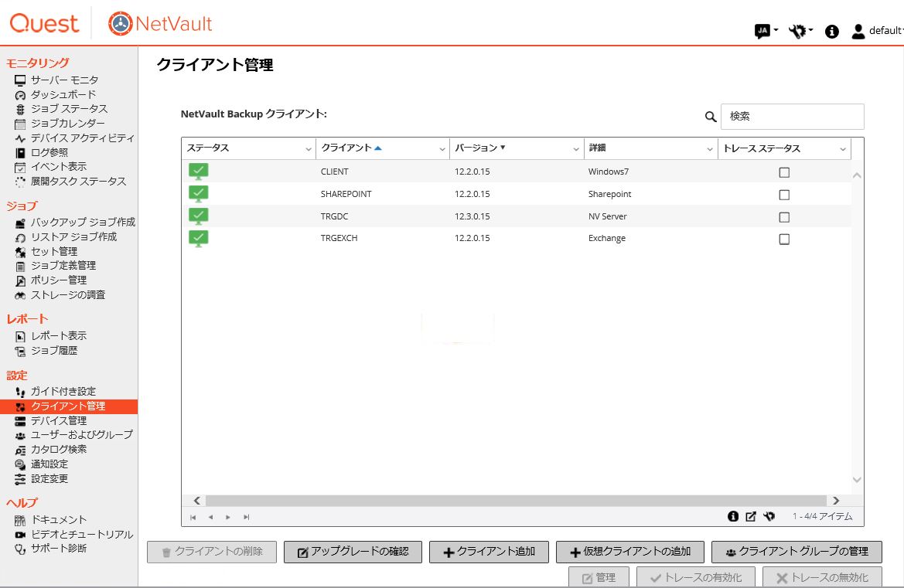Click the table export icon in footer
The height and width of the screenshot is (588, 904).
(x=751, y=517)
